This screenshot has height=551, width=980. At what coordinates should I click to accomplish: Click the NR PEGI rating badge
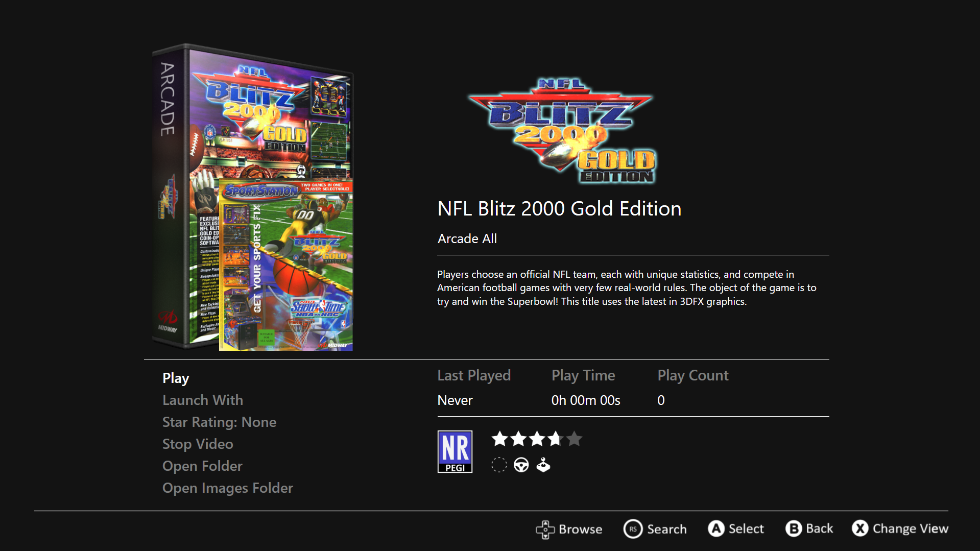pos(455,451)
